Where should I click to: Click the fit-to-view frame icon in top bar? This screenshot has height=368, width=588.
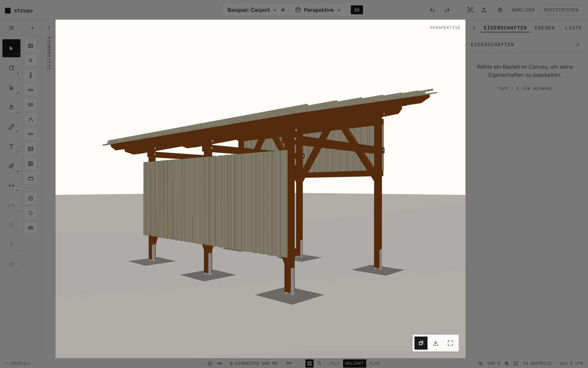pos(470,10)
